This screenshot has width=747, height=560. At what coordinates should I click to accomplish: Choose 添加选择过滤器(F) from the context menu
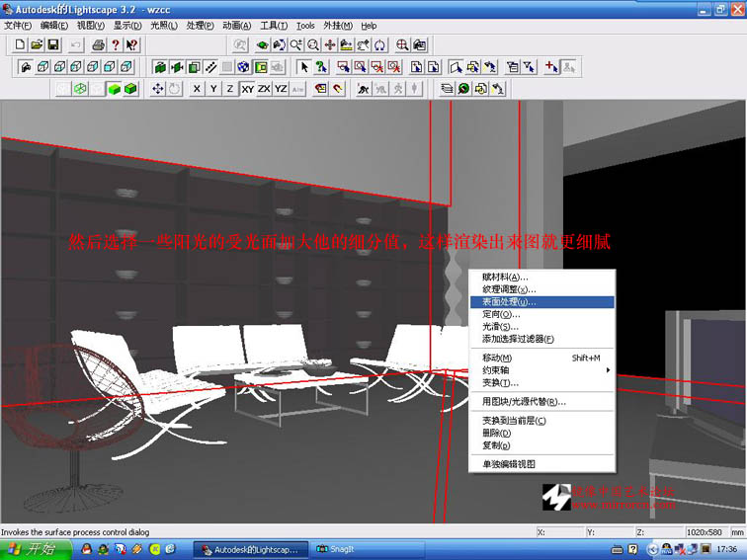click(542, 339)
